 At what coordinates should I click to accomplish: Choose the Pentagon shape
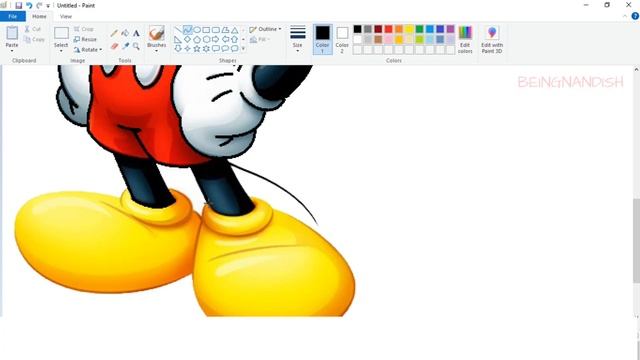[197, 39]
